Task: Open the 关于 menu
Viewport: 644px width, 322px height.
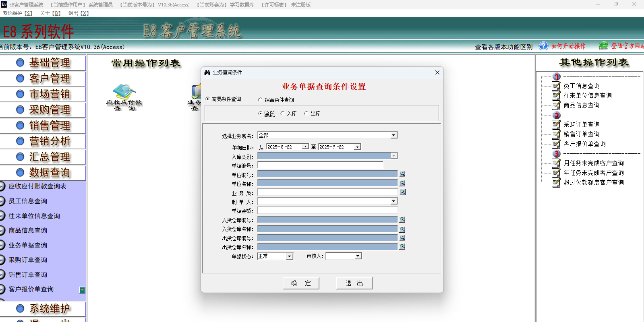Action: click(50, 13)
